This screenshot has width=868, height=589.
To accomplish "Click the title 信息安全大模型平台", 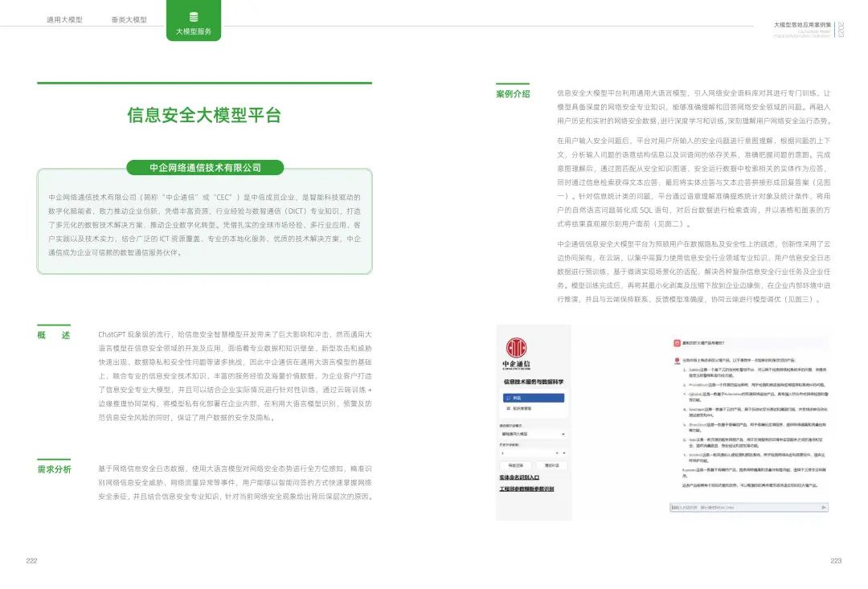I will pyautogui.click(x=204, y=115).
